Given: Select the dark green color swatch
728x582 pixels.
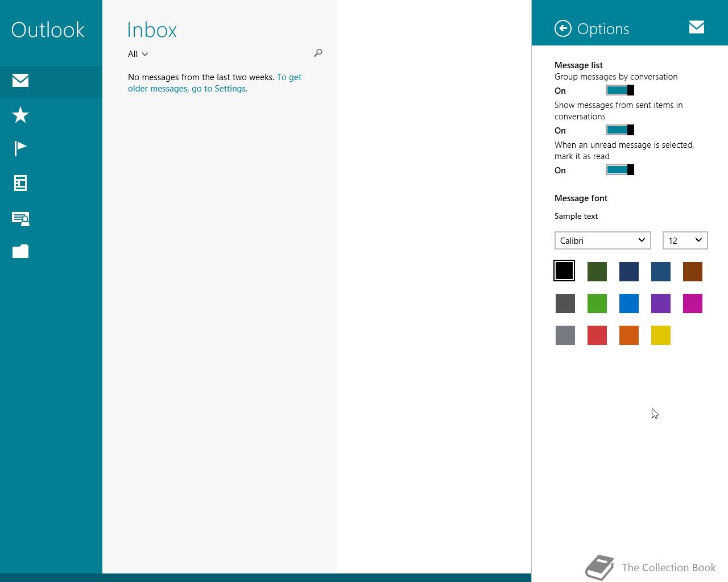Looking at the screenshot, I should [597, 272].
